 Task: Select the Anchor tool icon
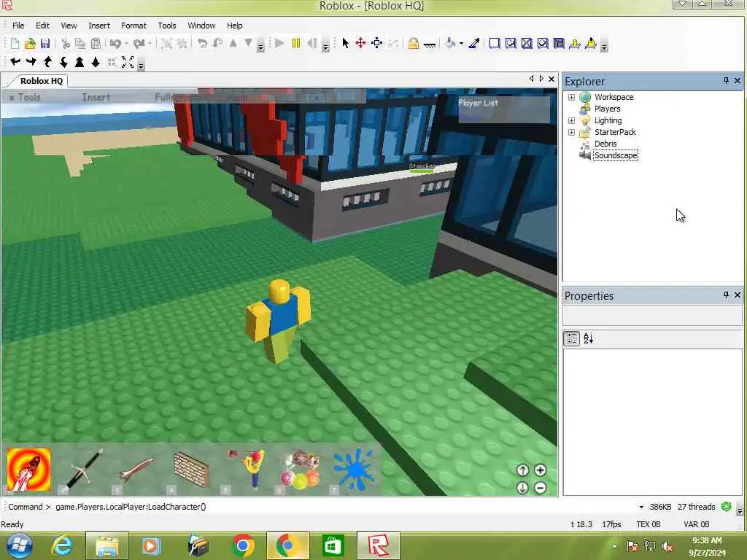tap(429, 44)
